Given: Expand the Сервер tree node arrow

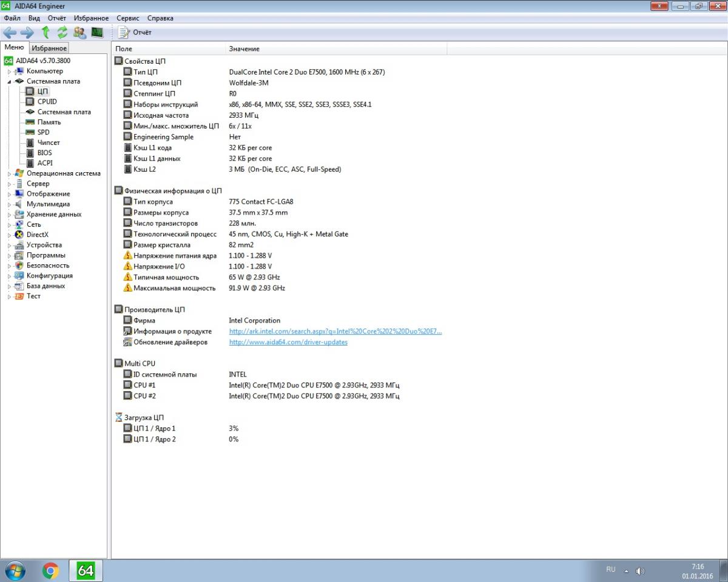Looking at the screenshot, I should 10,184.
